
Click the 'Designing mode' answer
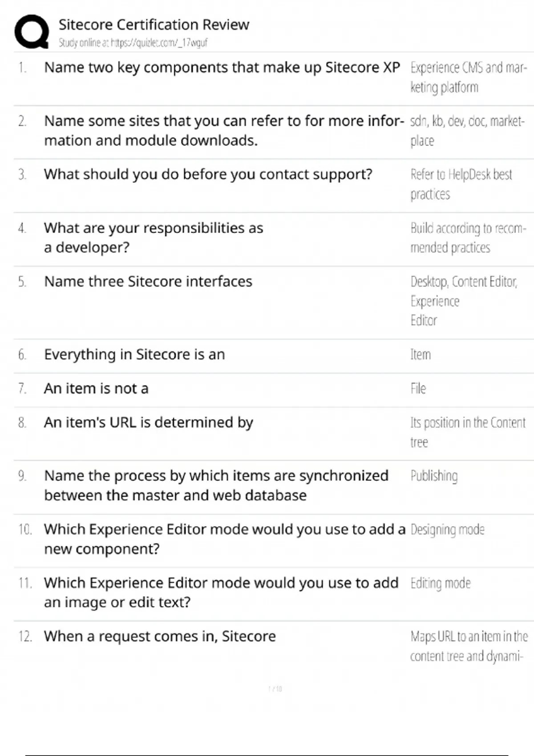pyautogui.click(x=447, y=530)
